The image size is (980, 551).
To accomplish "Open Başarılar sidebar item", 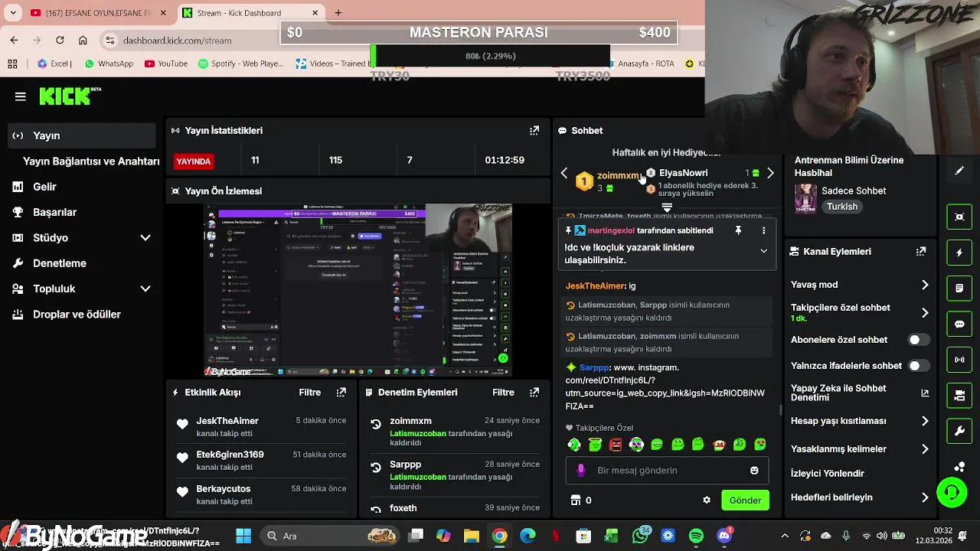I will [83, 212].
